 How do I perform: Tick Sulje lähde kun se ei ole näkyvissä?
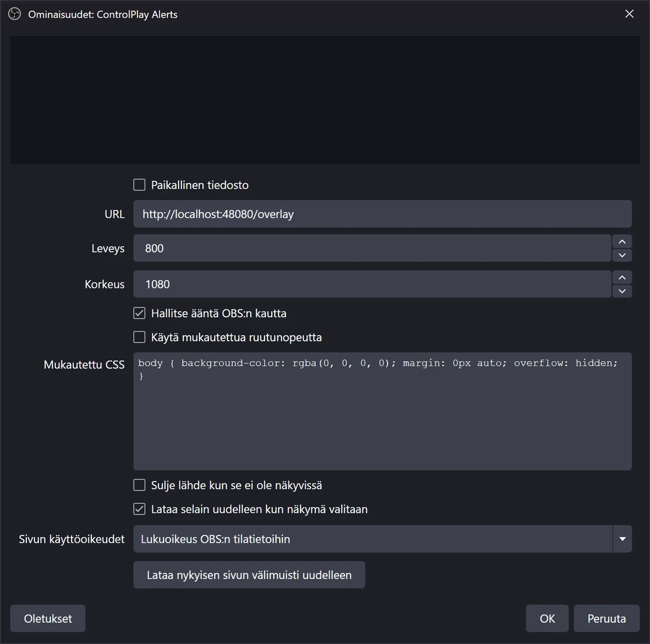tap(139, 485)
